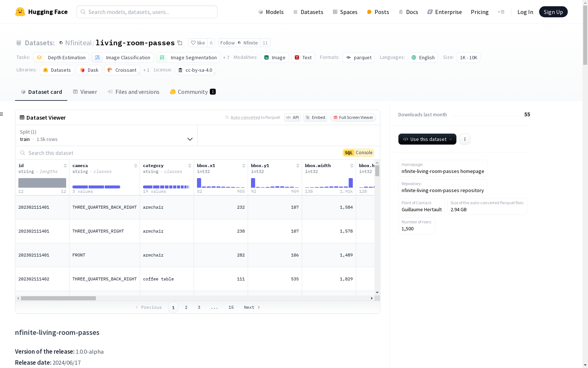This screenshot has height=368, width=588.
Task: Click the scroll right arrow of table
Action: pos(372,298)
